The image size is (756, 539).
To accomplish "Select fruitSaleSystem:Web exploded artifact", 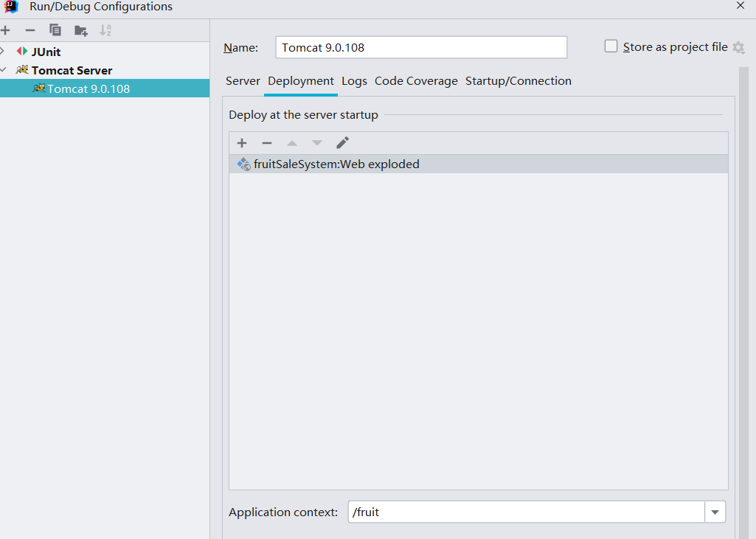I will pos(336,164).
